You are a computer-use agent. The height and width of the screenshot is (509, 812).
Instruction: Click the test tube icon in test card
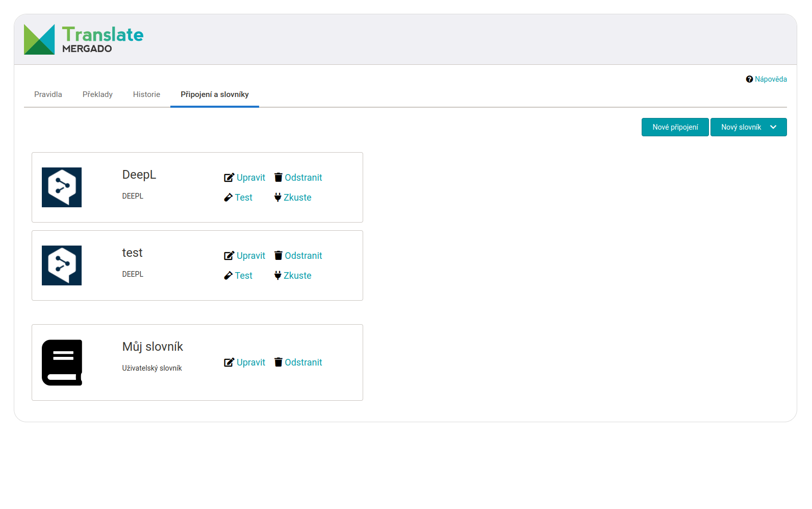pyautogui.click(x=228, y=276)
